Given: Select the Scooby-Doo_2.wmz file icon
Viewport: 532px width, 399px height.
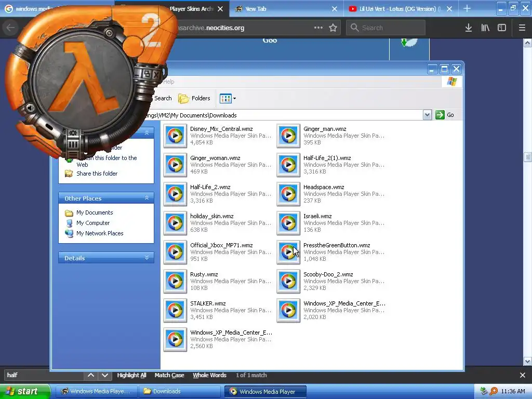Looking at the screenshot, I should (x=288, y=281).
